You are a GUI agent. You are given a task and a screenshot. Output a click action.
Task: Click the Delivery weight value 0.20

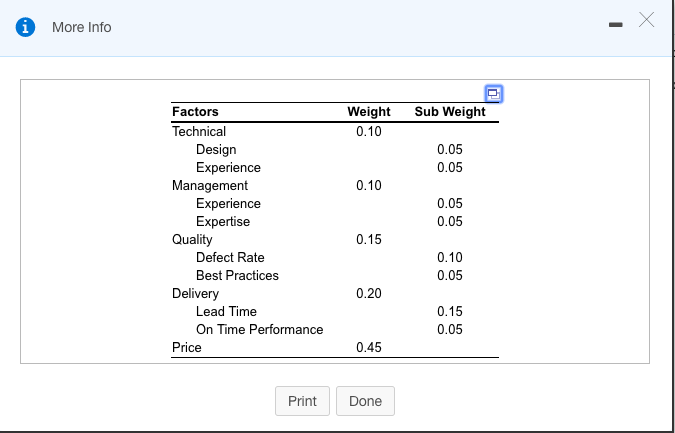click(x=369, y=294)
